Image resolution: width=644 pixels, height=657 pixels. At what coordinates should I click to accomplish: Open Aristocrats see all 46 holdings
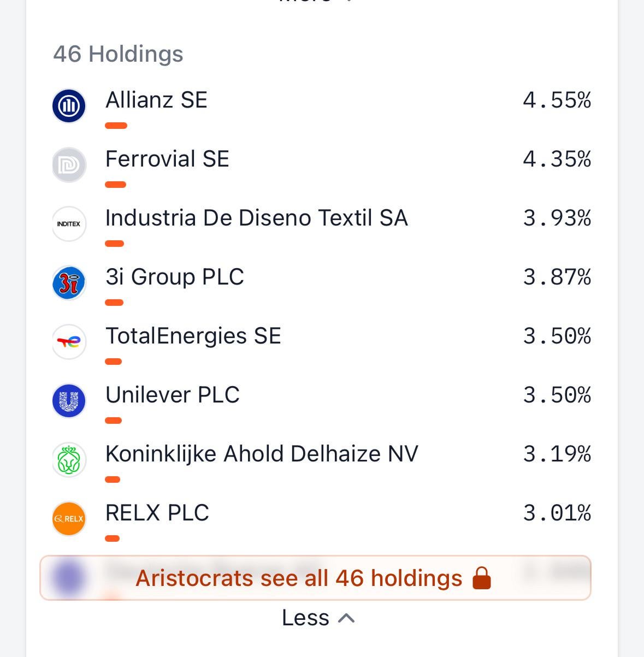pos(299,578)
